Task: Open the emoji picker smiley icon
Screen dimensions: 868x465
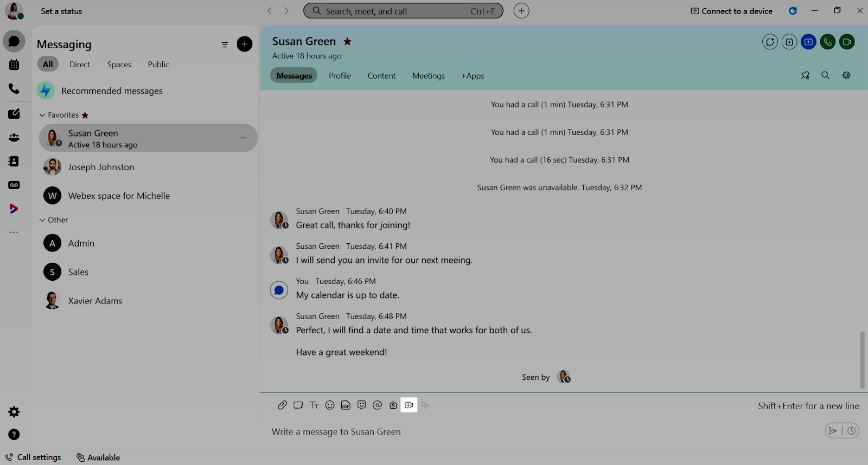Action: click(330, 405)
